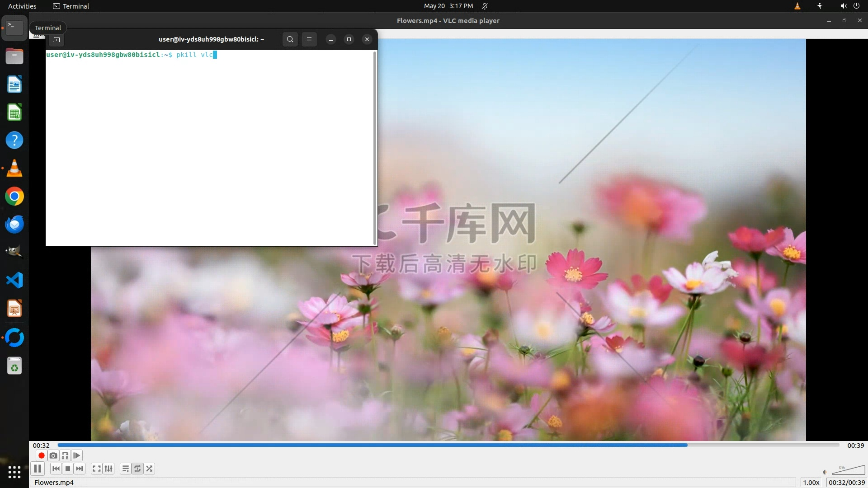Viewport: 868px width, 488px height.
Task: Pause the Flowers.mp4 playback
Action: pyautogui.click(x=38, y=469)
